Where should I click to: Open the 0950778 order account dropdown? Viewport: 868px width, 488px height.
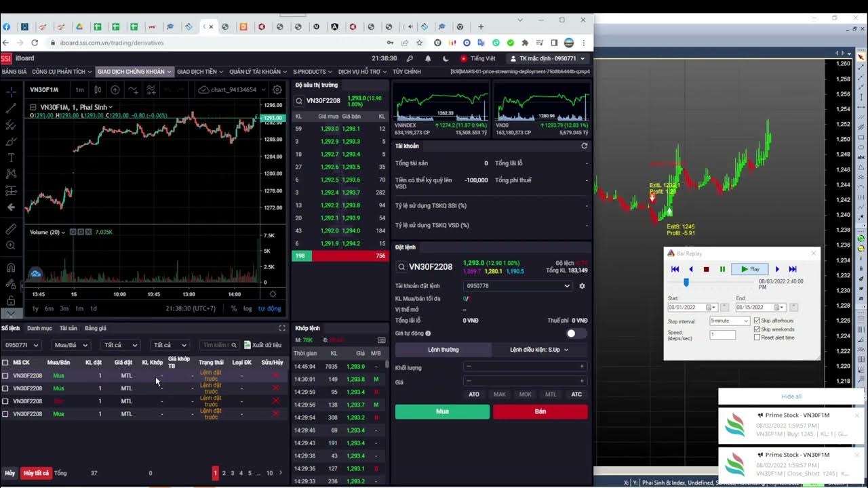click(518, 286)
